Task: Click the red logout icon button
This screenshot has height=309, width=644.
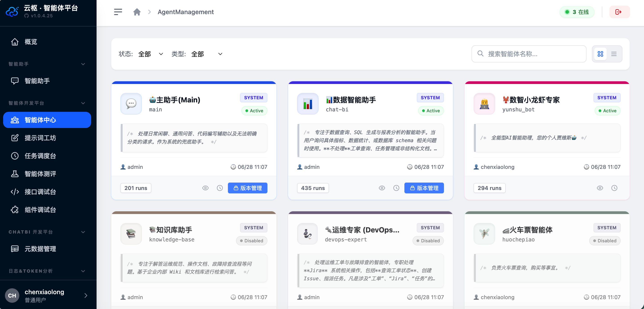Action: click(x=619, y=12)
